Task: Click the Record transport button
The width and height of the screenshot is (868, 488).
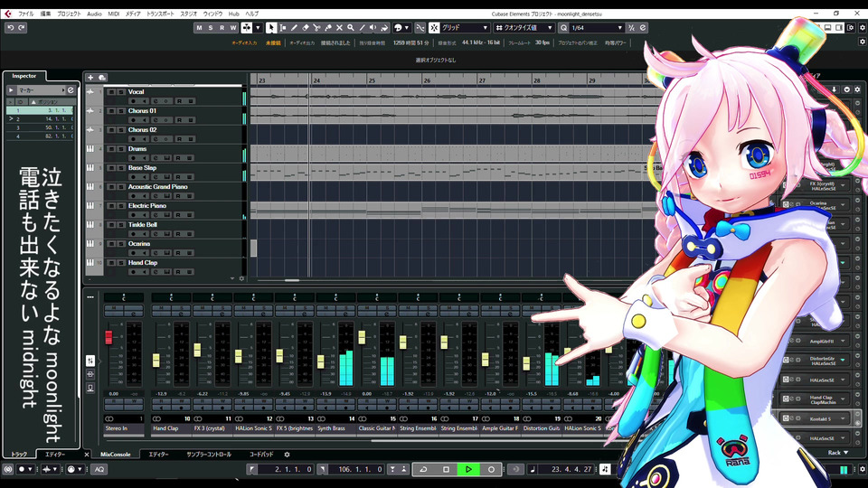Action: pyautogui.click(x=491, y=469)
